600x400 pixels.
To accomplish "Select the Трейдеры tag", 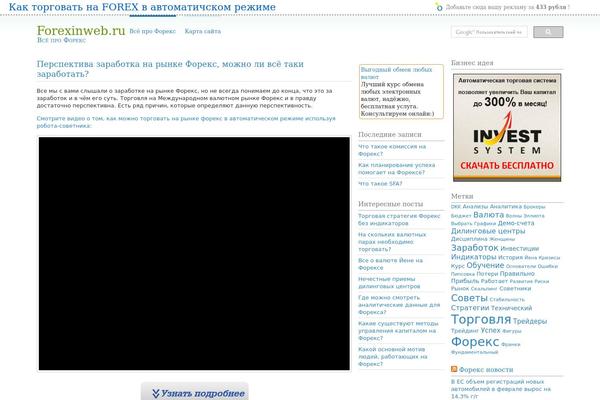I will click(530, 322).
